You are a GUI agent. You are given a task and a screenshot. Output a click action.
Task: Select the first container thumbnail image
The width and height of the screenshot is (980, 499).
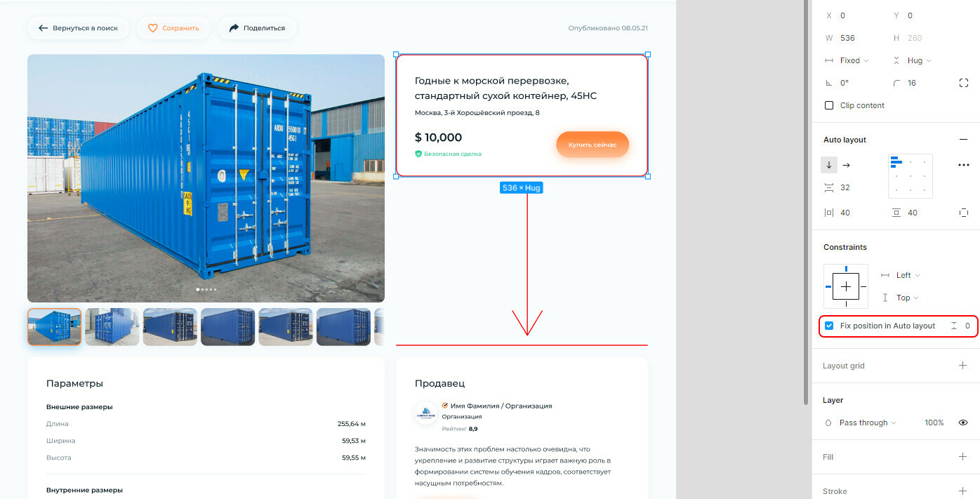(55, 327)
